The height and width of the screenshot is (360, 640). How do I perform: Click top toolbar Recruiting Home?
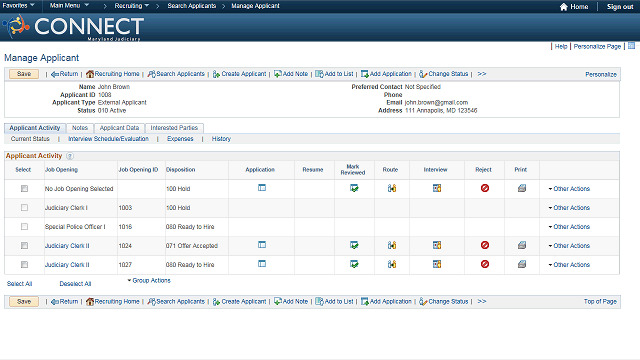(113, 74)
